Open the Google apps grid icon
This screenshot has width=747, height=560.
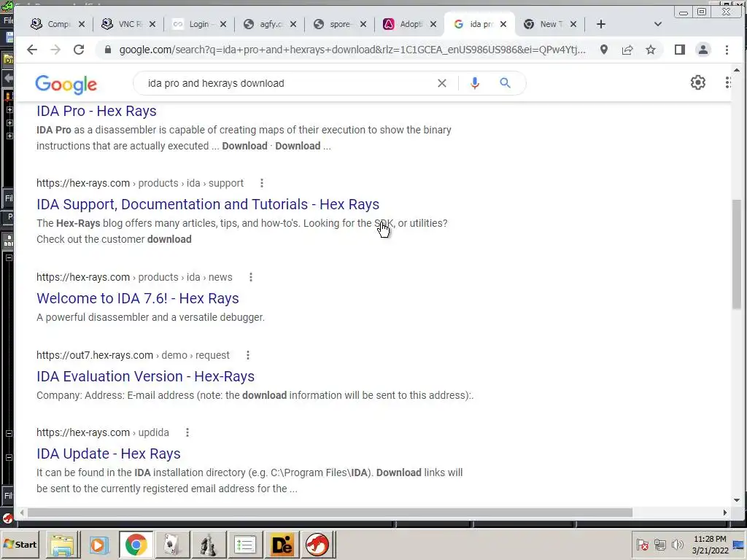(x=727, y=82)
